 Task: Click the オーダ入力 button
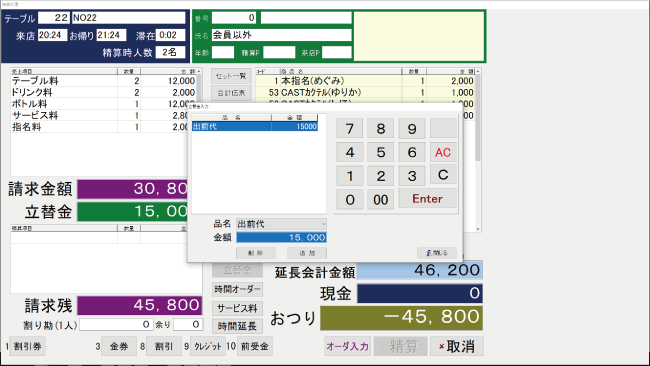point(347,346)
